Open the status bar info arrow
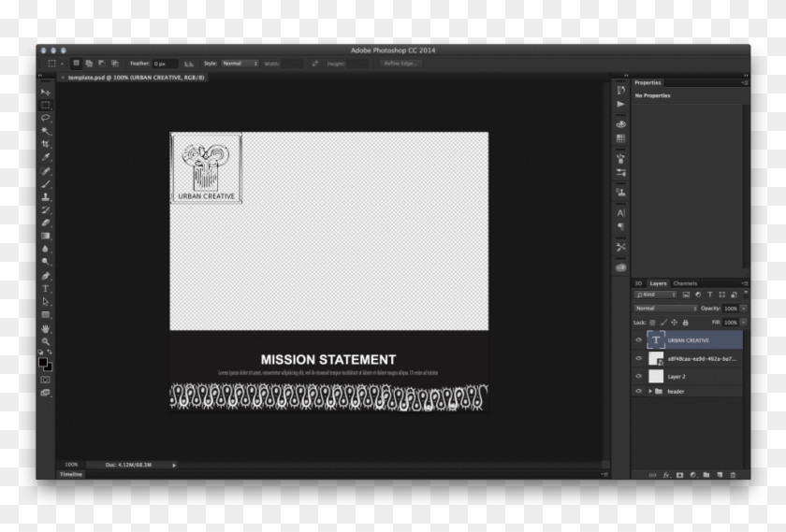Screen dimensions: 786x532 click(174, 466)
